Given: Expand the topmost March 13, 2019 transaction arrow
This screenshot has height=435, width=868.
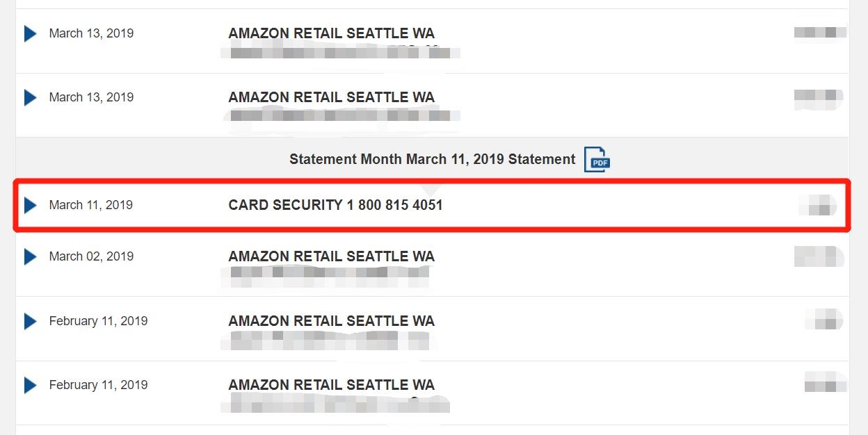Looking at the screenshot, I should click(30, 33).
